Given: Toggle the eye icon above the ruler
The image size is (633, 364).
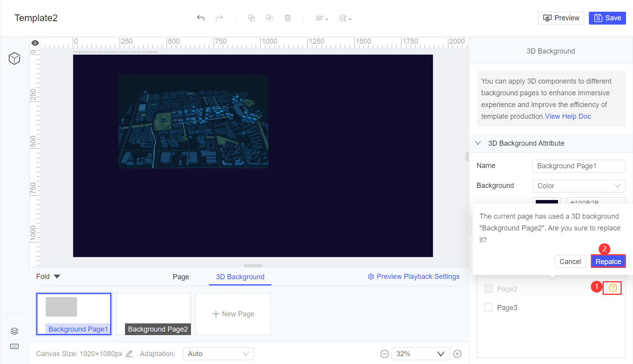Looking at the screenshot, I should coord(35,43).
